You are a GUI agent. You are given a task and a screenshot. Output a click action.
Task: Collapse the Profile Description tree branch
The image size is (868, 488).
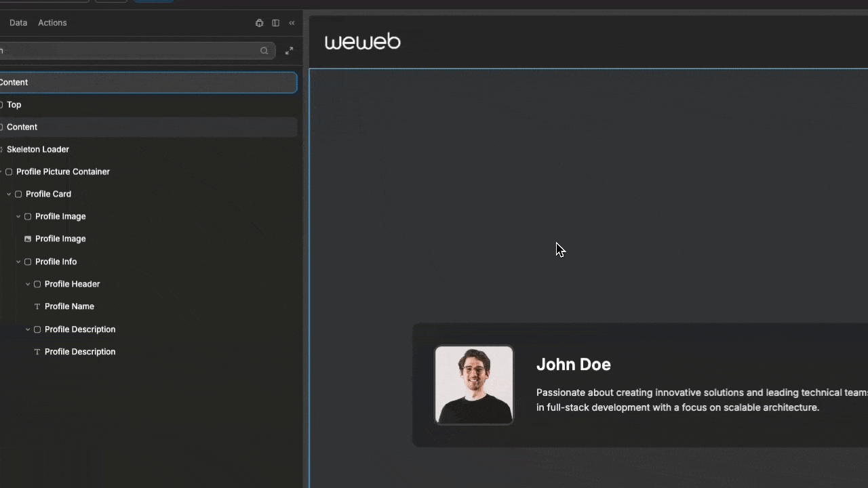(28, 329)
